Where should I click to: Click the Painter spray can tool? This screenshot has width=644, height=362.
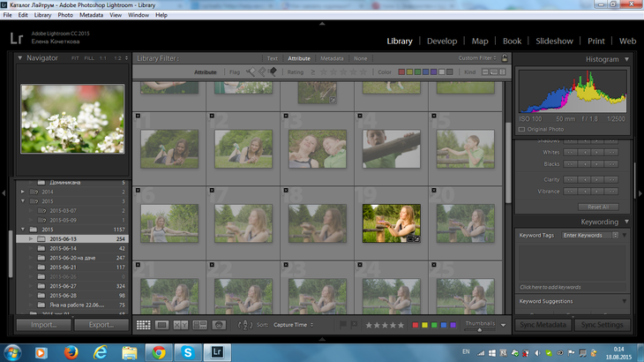point(244,325)
